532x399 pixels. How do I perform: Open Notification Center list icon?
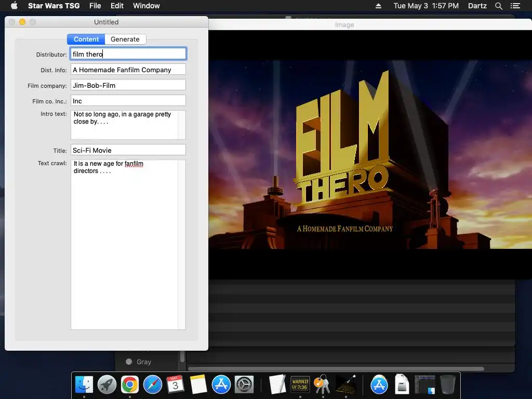click(x=515, y=6)
